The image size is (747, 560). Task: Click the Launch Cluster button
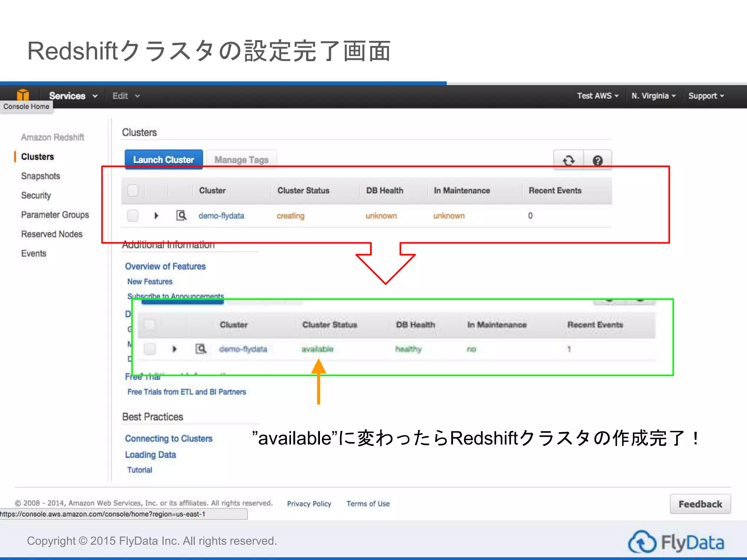163,160
